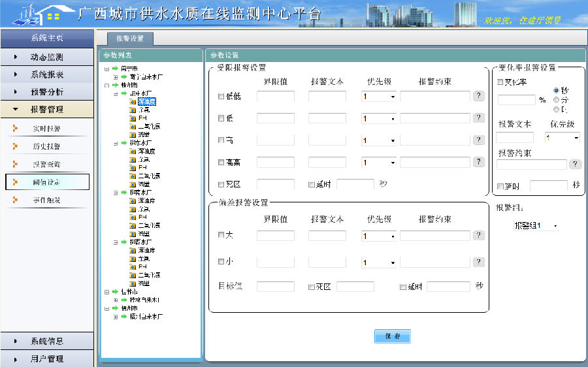The width and height of the screenshot is (588, 367).
Task: Click the 浑浊度 parameter icon under the first plant
Action: [x=133, y=102]
